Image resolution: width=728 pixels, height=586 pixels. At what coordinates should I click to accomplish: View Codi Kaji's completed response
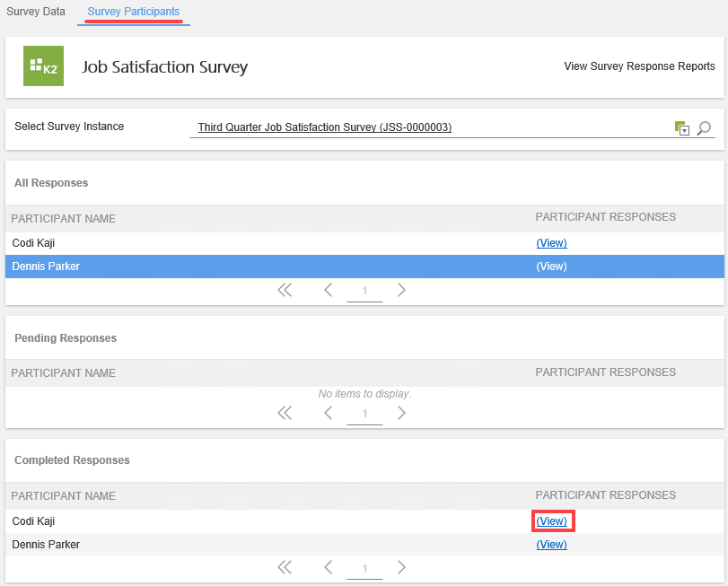coord(551,521)
